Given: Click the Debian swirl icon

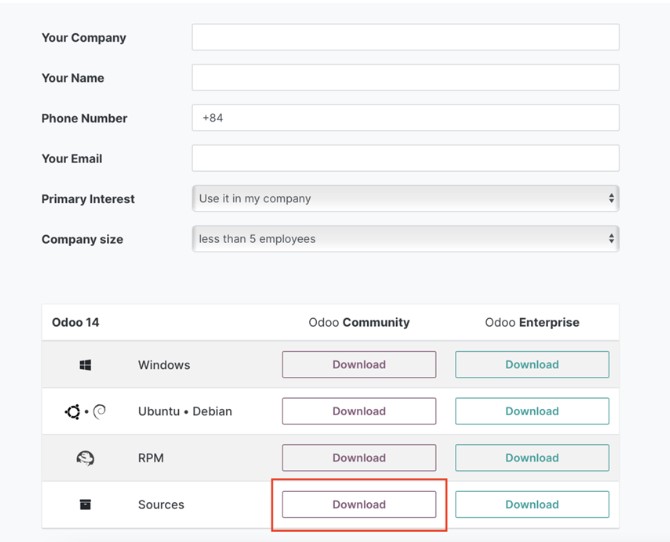Looking at the screenshot, I should click(x=99, y=412).
